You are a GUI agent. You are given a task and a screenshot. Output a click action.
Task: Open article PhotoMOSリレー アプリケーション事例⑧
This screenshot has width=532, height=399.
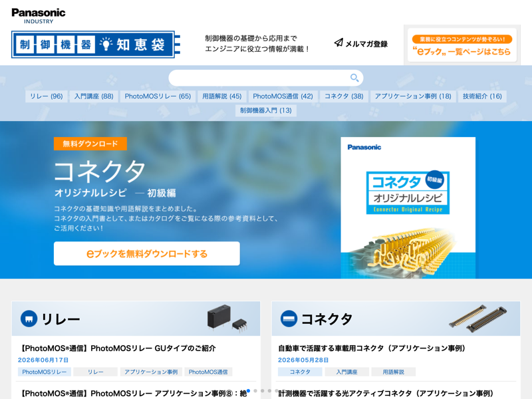click(134, 394)
